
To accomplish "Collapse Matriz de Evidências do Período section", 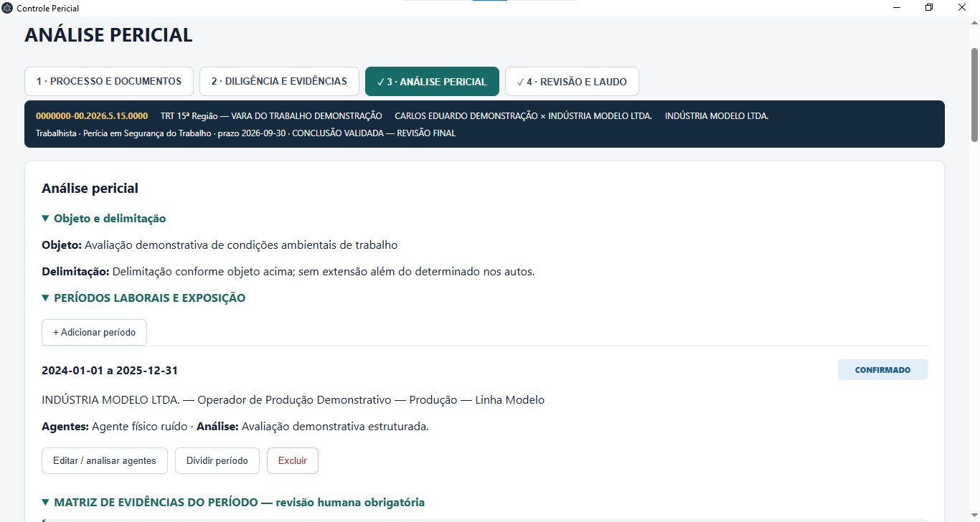I will click(233, 503).
